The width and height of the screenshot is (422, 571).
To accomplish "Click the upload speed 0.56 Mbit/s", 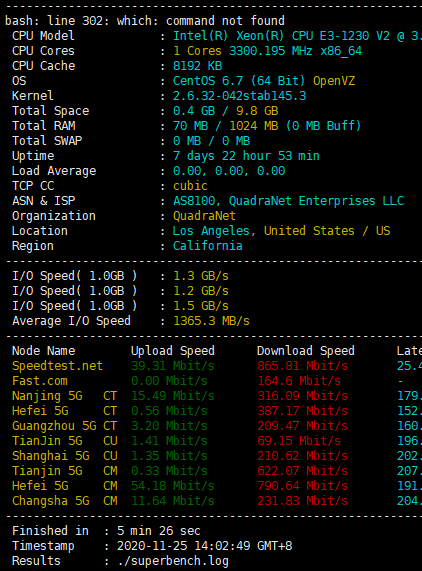I will (x=169, y=410).
